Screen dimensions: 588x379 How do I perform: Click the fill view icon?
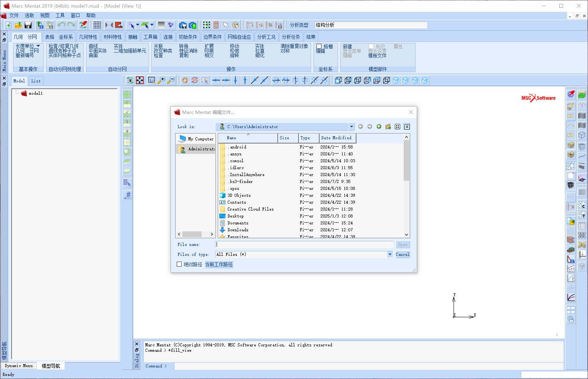click(140, 80)
